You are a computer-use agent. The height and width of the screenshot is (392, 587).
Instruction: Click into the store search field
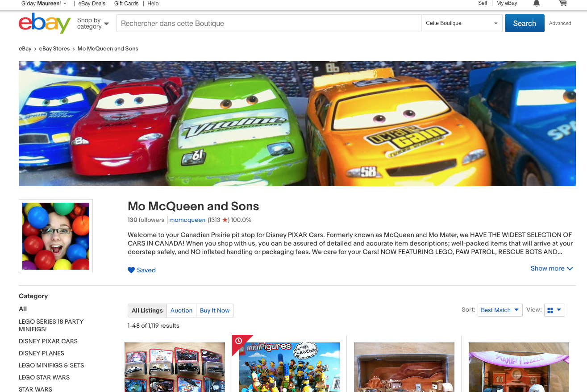268,23
